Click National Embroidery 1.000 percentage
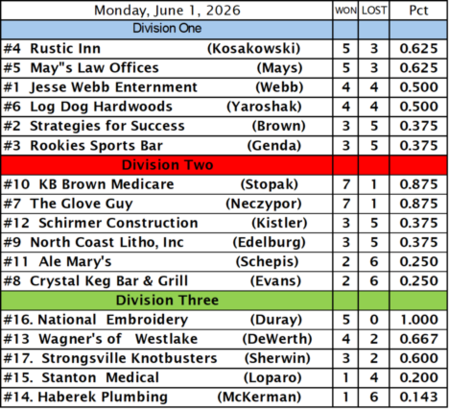The image size is (449, 410). coord(418,320)
